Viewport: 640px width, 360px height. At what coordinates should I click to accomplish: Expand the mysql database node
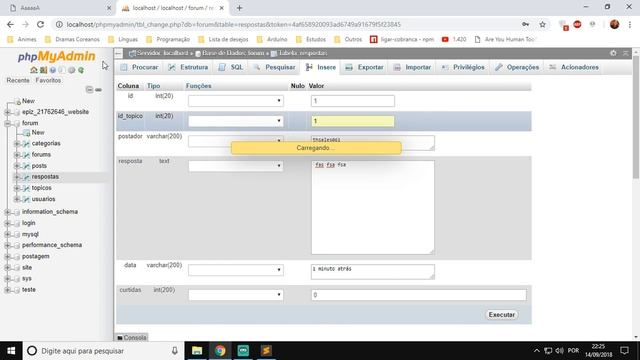pos(7,234)
